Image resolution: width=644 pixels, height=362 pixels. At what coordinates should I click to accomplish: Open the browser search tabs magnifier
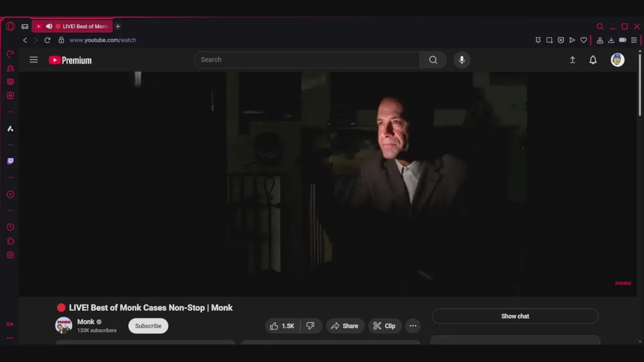pyautogui.click(x=600, y=26)
